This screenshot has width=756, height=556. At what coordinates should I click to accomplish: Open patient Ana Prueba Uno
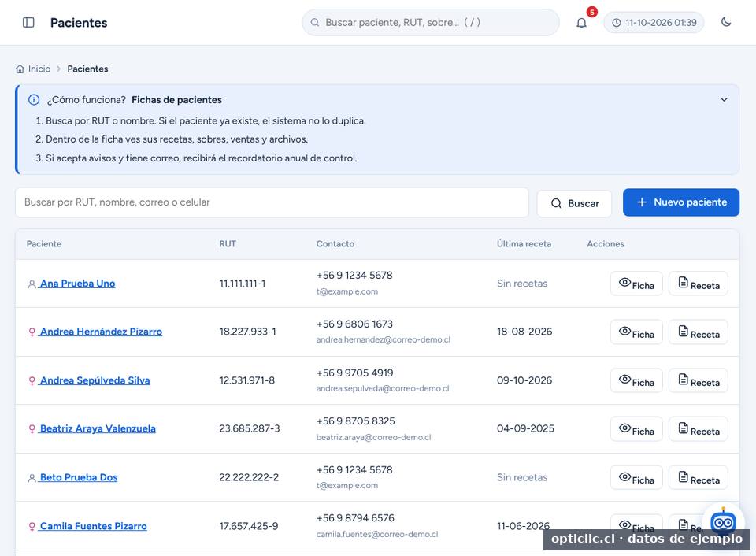(x=77, y=284)
